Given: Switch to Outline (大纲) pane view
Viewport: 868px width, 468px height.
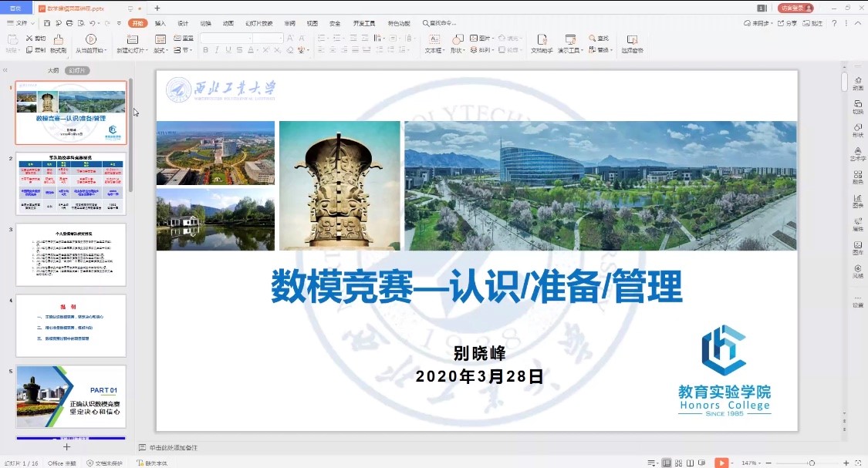Looking at the screenshot, I should (x=53, y=70).
